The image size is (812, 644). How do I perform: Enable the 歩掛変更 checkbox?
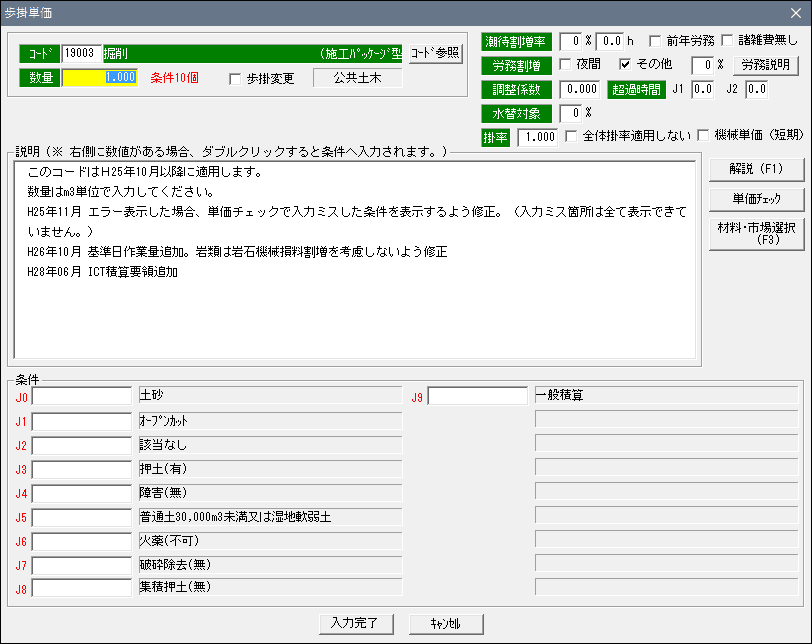tap(235, 79)
